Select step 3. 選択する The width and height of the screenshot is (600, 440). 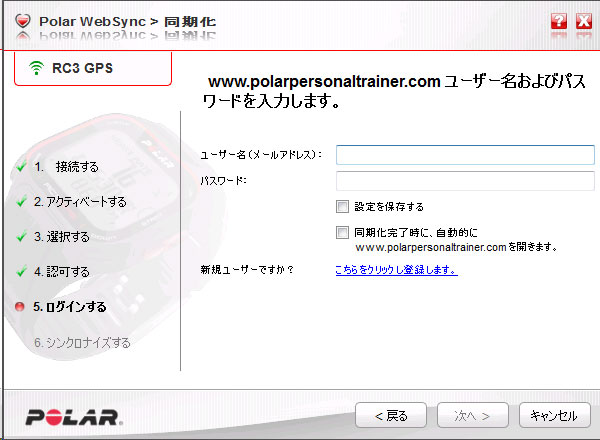pyautogui.click(x=62, y=236)
